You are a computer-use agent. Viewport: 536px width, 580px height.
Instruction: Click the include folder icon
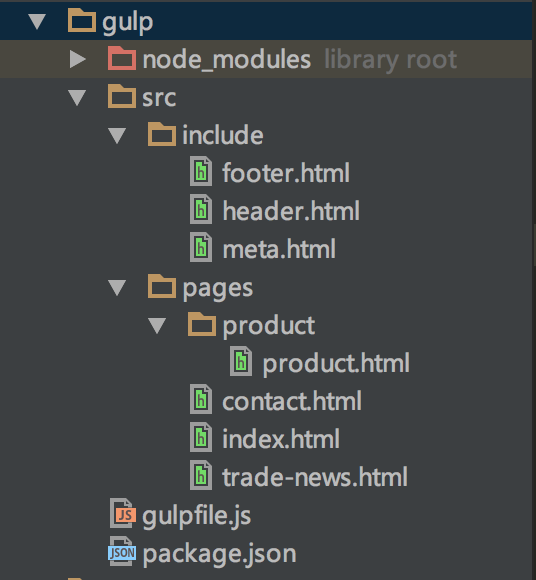tap(162, 134)
